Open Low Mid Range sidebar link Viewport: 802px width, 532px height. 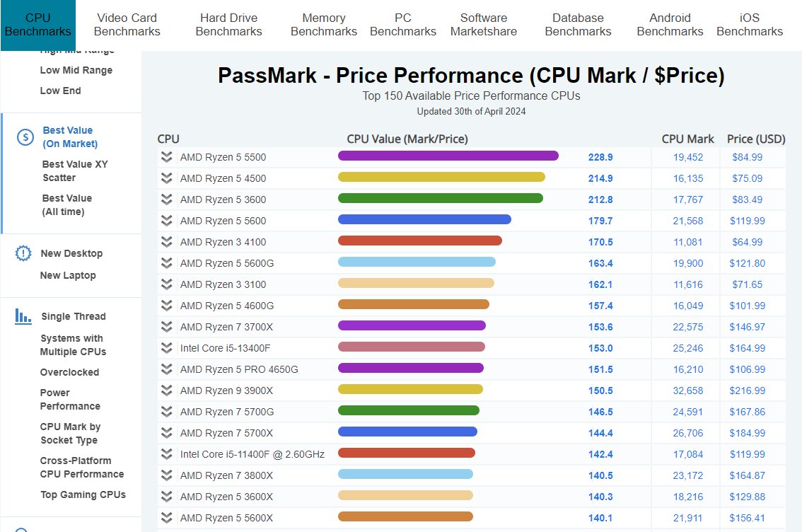[x=76, y=70]
